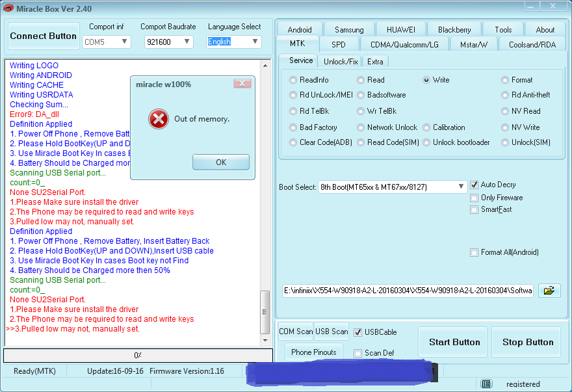The image size is (572, 392).
Task: Switch to the Android tab
Action: [300, 29]
